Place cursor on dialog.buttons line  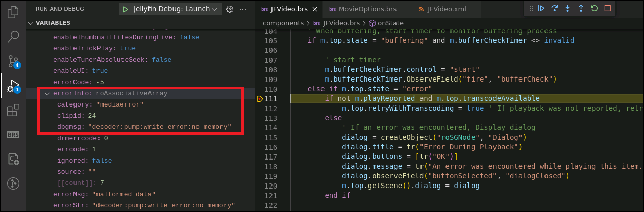point(400,156)
